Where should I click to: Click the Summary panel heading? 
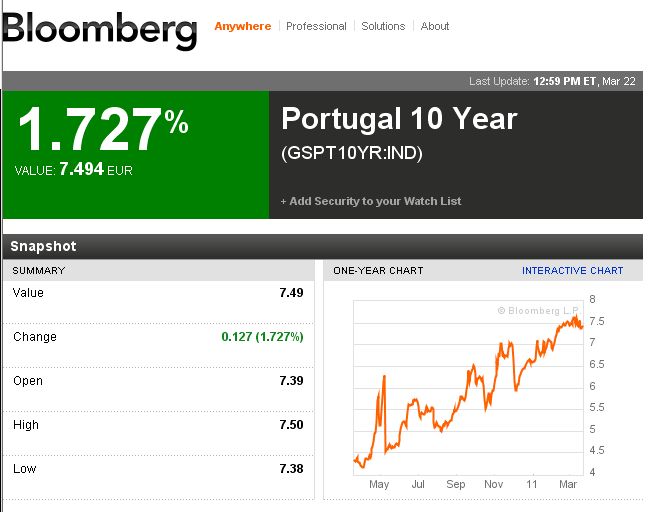pyautogui.click(x=39, y=271)
